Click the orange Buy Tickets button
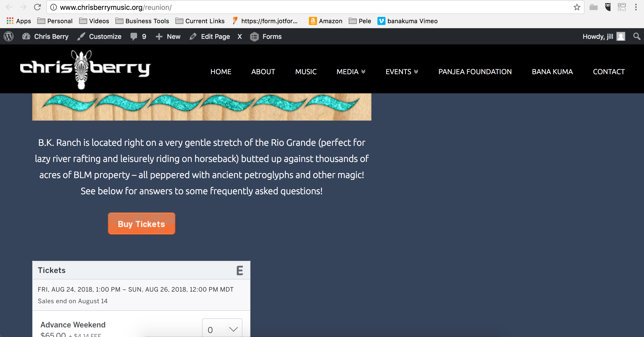Viewport: 644px width, 337px height. click(x=142, y=224)
